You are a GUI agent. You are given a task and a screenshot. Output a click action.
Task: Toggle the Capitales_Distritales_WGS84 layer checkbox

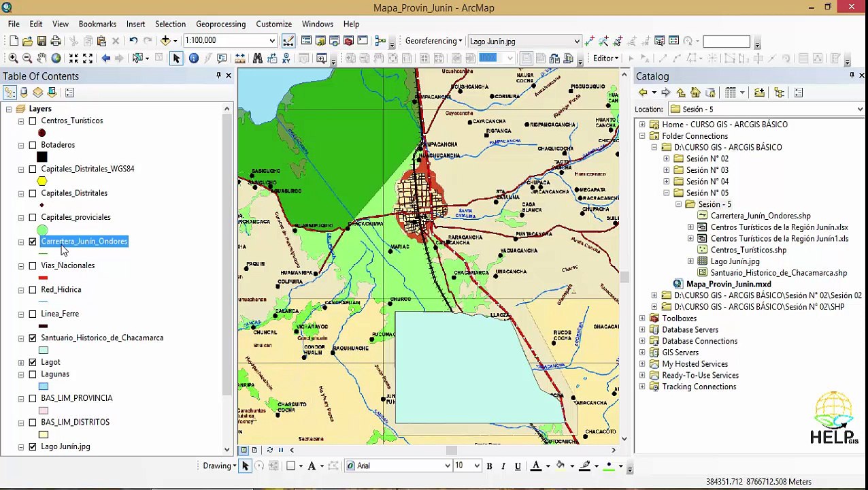coord(33,169)
